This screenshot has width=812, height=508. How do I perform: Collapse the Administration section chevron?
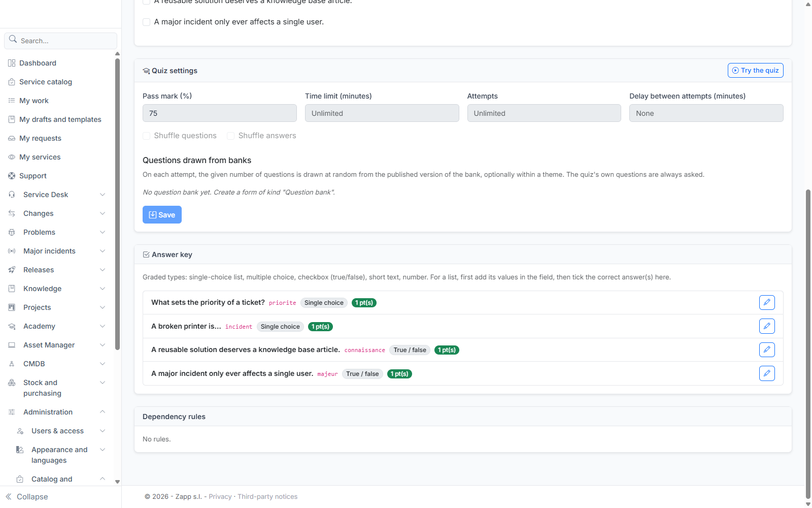[103, 412]
